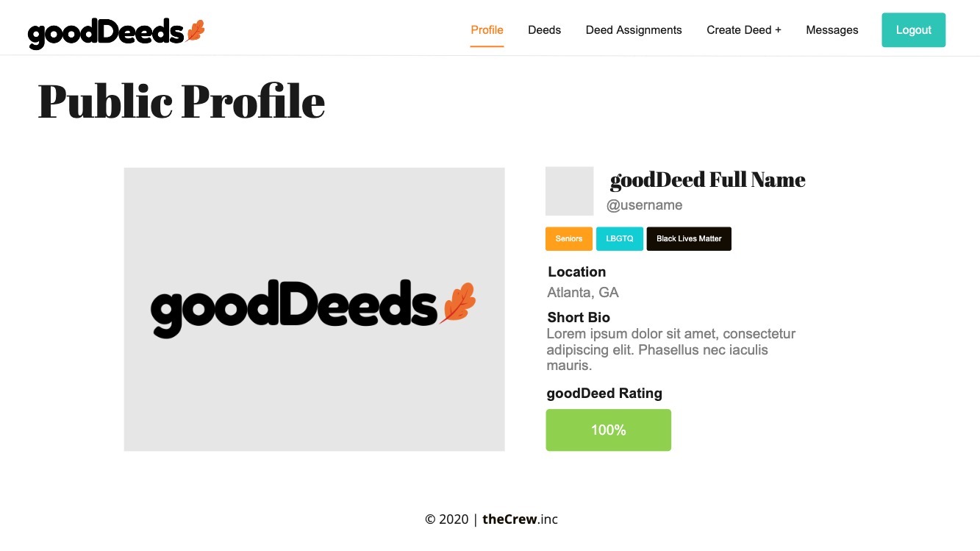
Task: Open the Deed Assignments page
Action: (634, 29)
